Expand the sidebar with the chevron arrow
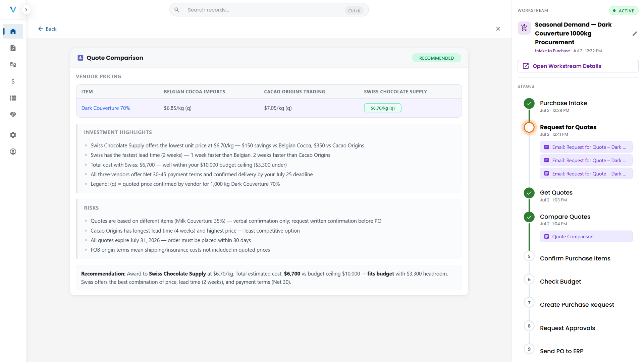Viewport: 644px width, 362px height. (26, 10)
